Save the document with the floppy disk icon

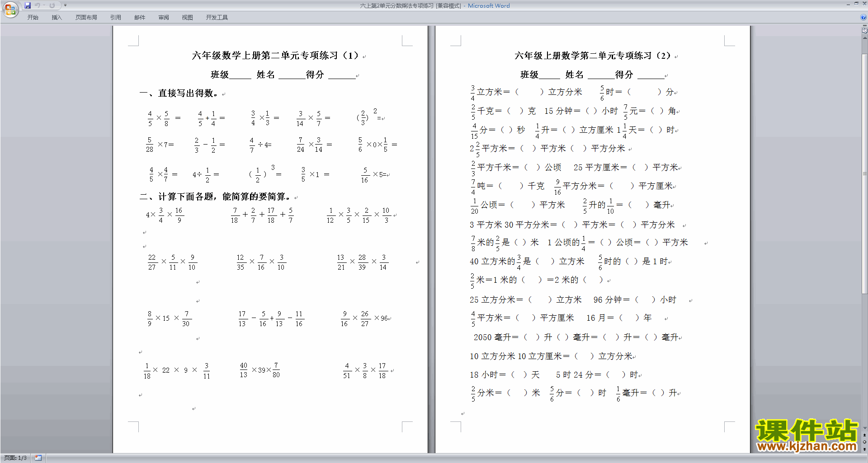(28, 5)
